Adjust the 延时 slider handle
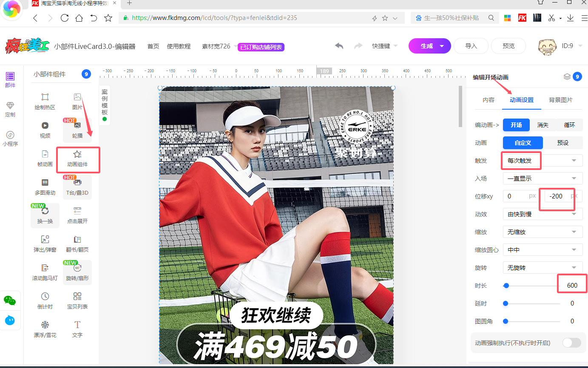 (506, 303)
